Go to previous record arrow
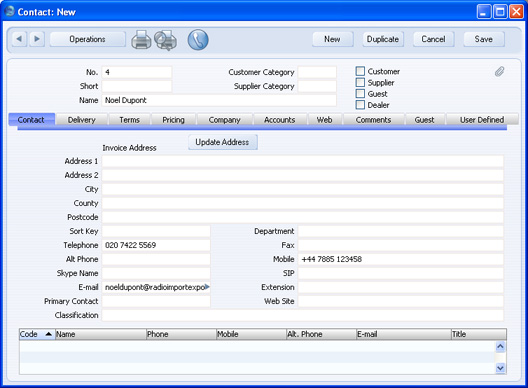This screenshot has width=528, height=388. tap(19, 39)
